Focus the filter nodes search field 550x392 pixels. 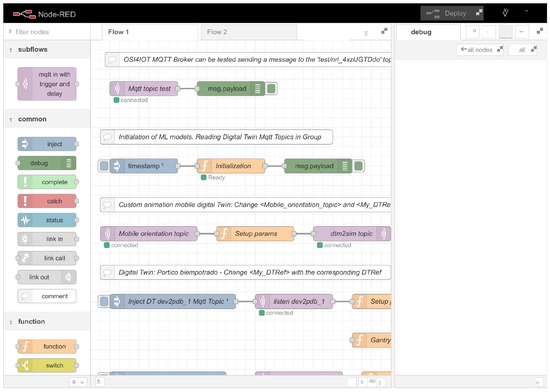coord(47,32)
